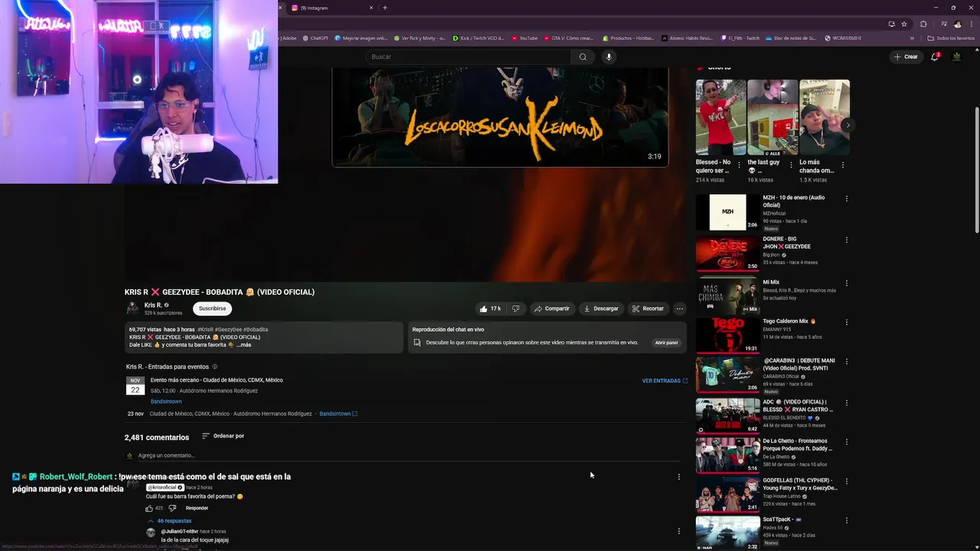The height and width of the screenshot is (551, 980).
Task: Focus the Buscar search field
Action: tap(467, 57)
